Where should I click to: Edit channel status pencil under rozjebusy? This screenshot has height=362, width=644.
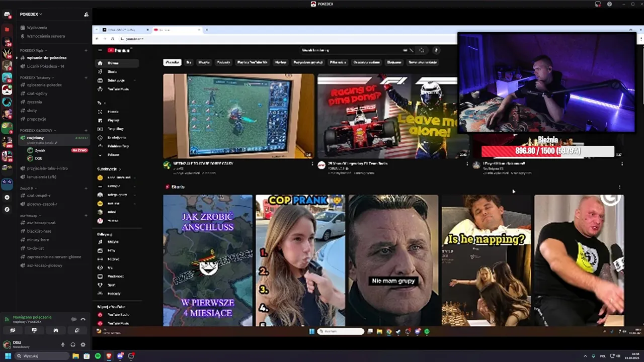click(56, 143)
